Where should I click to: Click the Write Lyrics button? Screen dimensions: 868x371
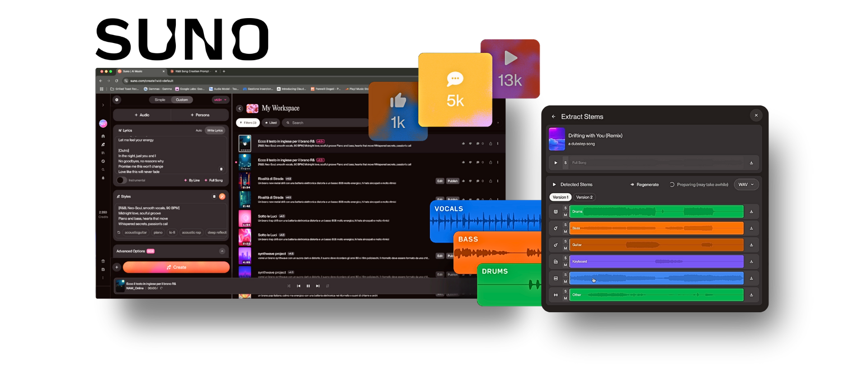click(x=215, y=130)
